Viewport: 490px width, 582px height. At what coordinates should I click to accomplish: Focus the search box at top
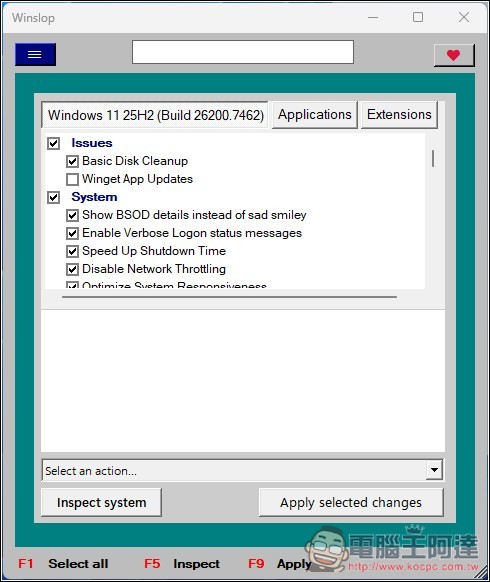coord(243,52)
